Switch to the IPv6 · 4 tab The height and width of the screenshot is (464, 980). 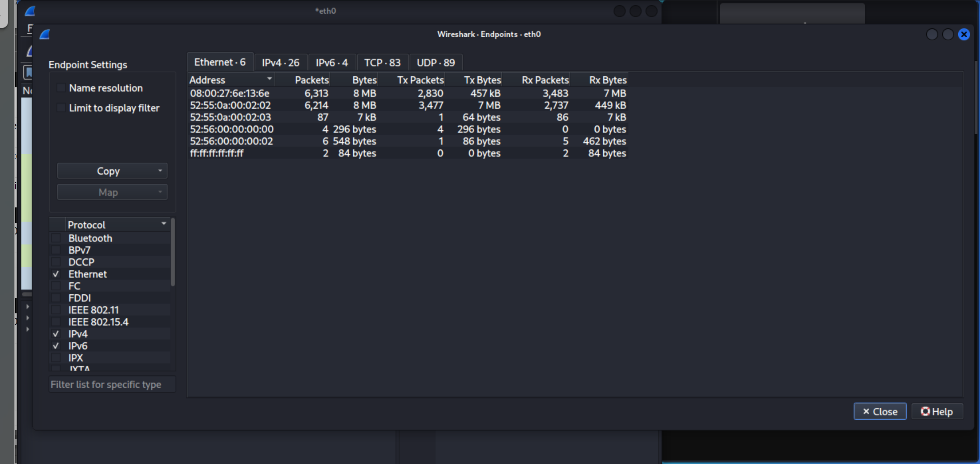pos(332,62)
